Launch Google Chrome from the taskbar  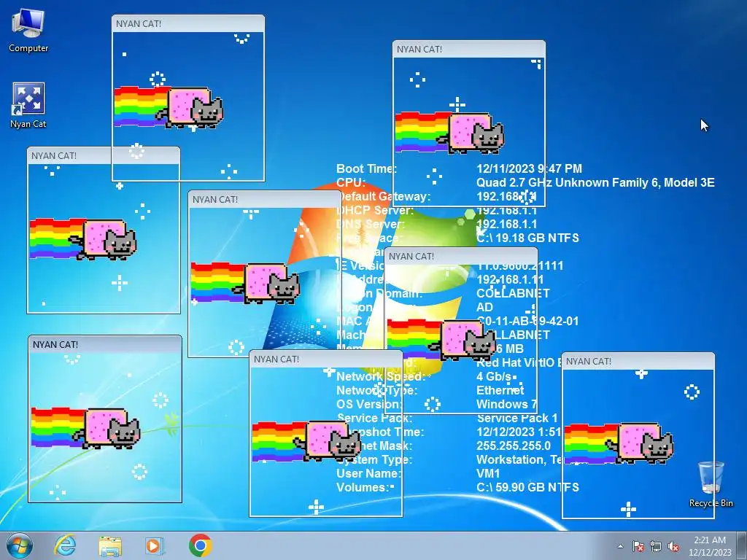200,545
